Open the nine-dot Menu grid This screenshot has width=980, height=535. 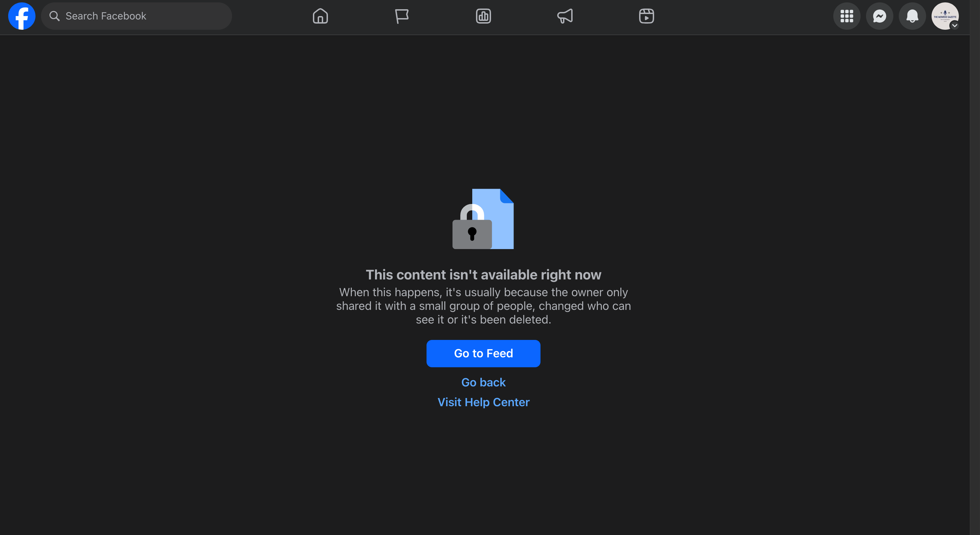point(847,16)
